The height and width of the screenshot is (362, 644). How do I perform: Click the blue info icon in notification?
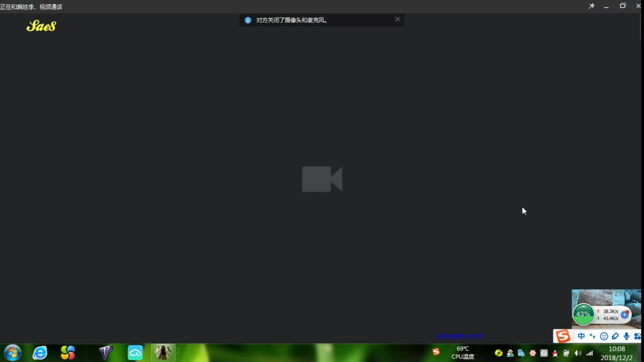click(248, 20)
